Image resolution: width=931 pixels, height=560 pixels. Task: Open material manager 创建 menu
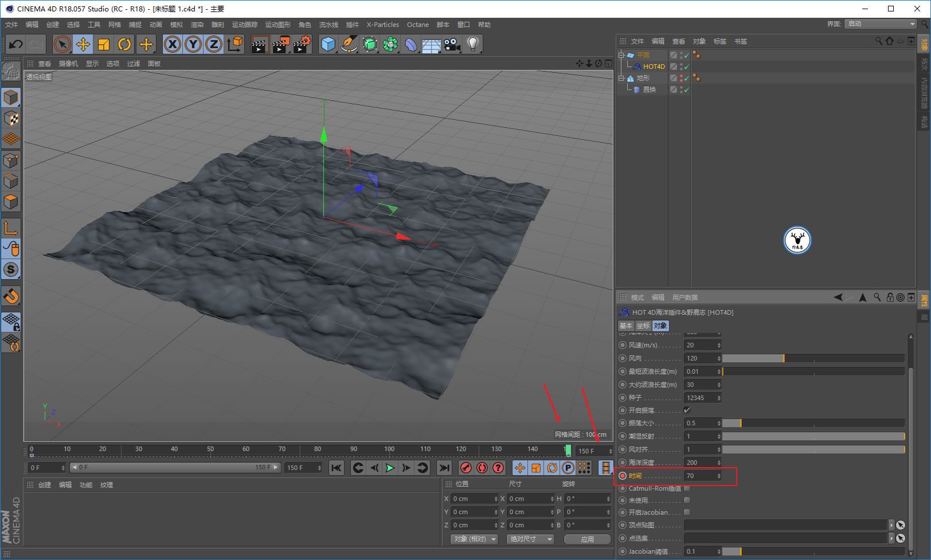pos(45,485)
